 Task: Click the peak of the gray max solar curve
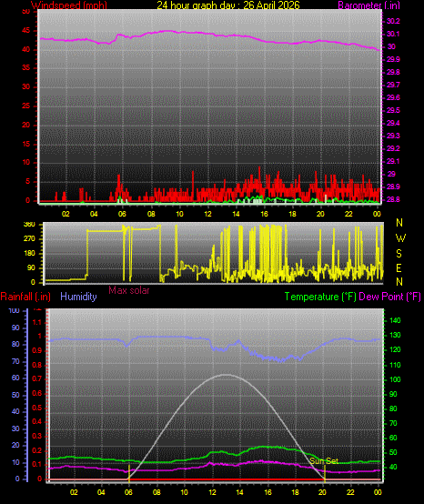pos(227,375)
